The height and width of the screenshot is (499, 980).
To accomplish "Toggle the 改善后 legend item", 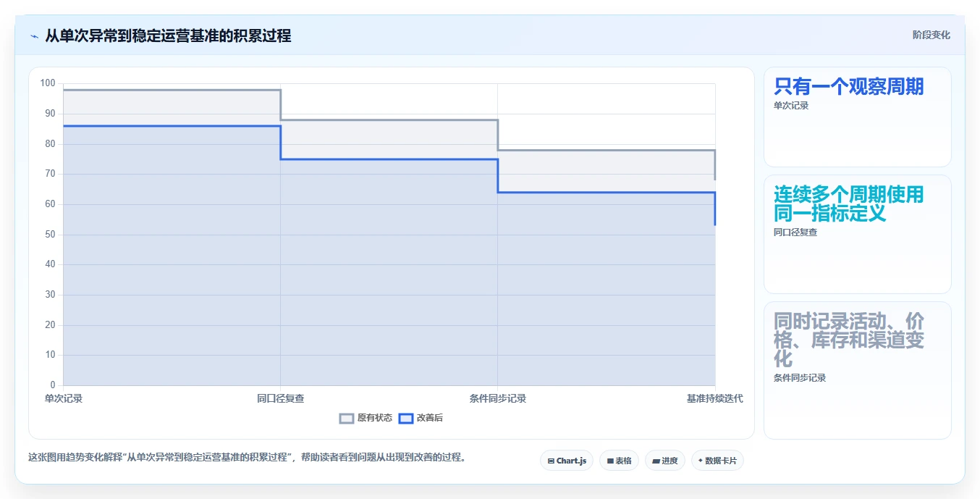I will click(421, 418).
